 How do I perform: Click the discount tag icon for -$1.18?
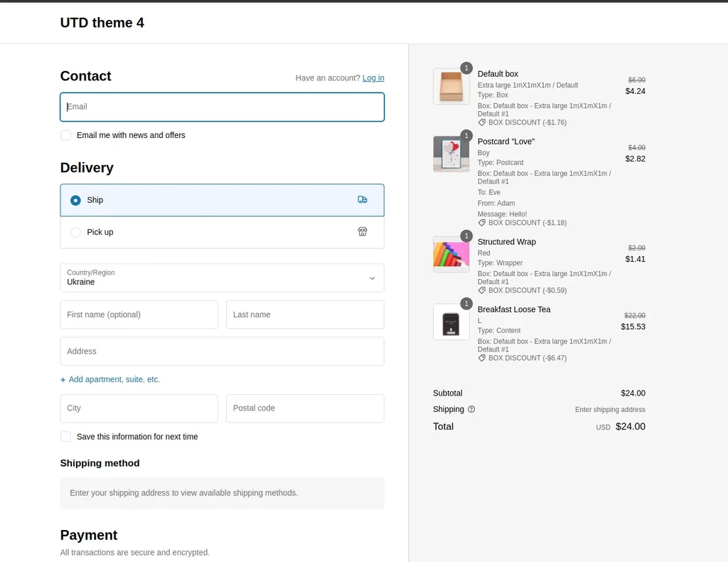482,223
